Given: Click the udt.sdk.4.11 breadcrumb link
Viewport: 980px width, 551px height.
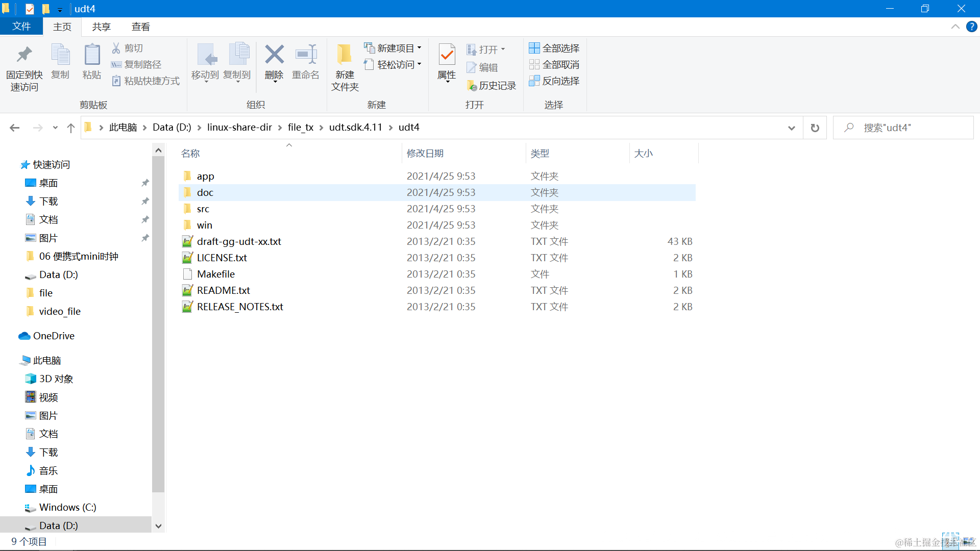Looking at the screenshot, I should (x=355, y=128).
